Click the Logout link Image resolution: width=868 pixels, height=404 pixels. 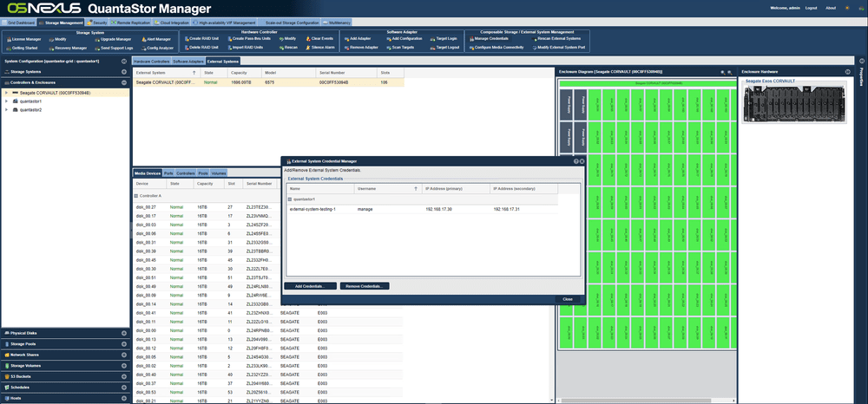tap(811, 8)
